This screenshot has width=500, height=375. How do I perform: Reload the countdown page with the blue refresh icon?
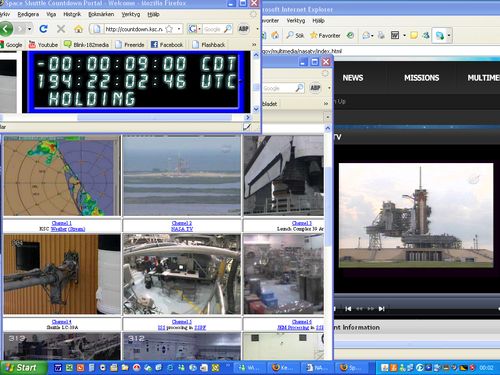(x=43, y=29)
